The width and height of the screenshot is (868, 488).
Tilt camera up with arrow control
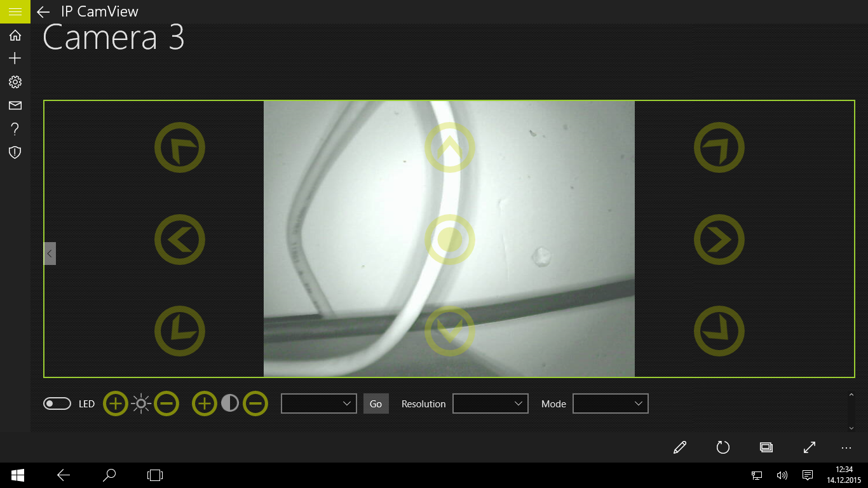click(450, 147)
